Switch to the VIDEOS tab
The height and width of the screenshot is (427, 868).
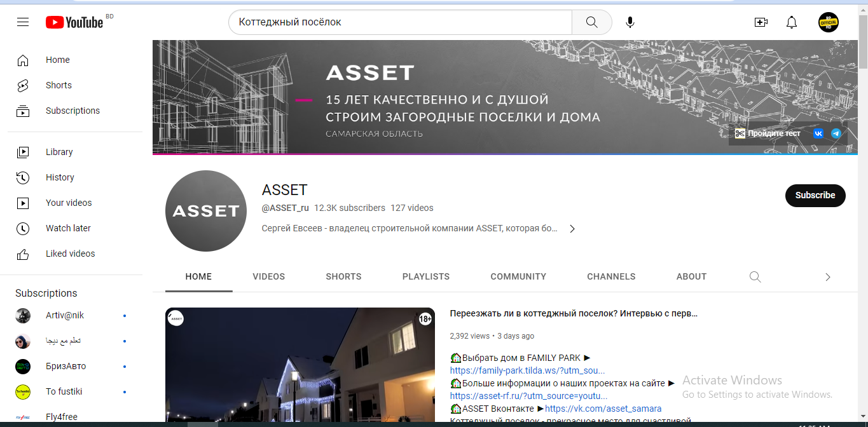click(x=269, y=277)
